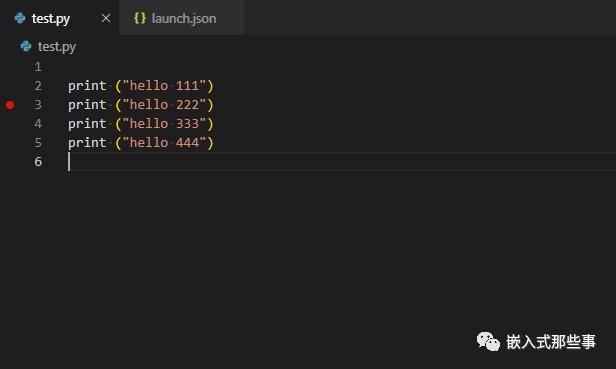This screenshot has height=369, width=616.
Task: Click the WeChat logo in the watermark
Action: [x=488, y=341]
